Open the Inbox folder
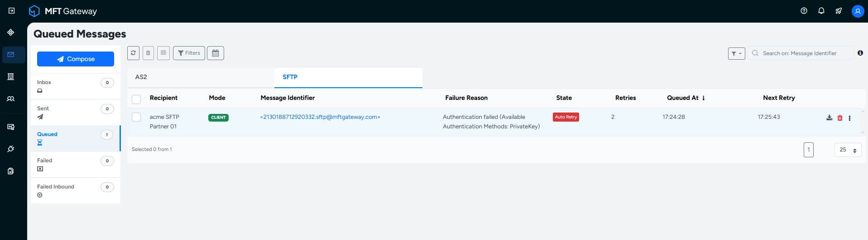The width and height of the screenshot is (868, 240). tap(76, 86)
